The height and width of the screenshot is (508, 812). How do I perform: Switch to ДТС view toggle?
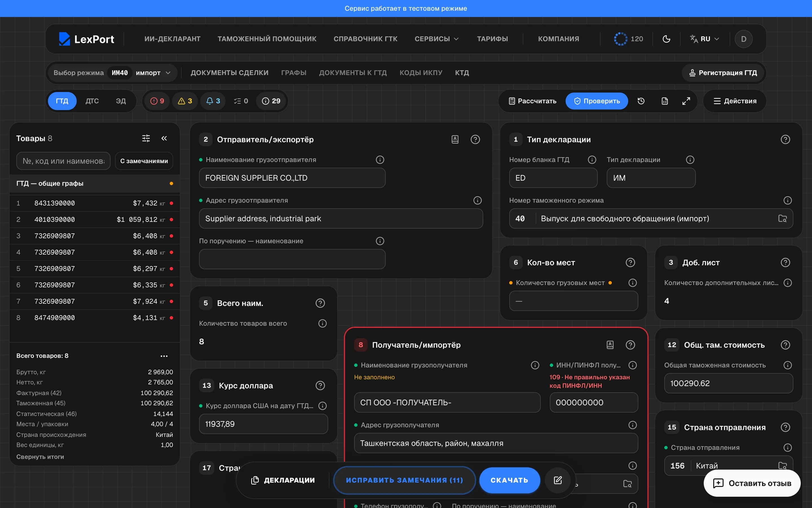pos(92,101)
